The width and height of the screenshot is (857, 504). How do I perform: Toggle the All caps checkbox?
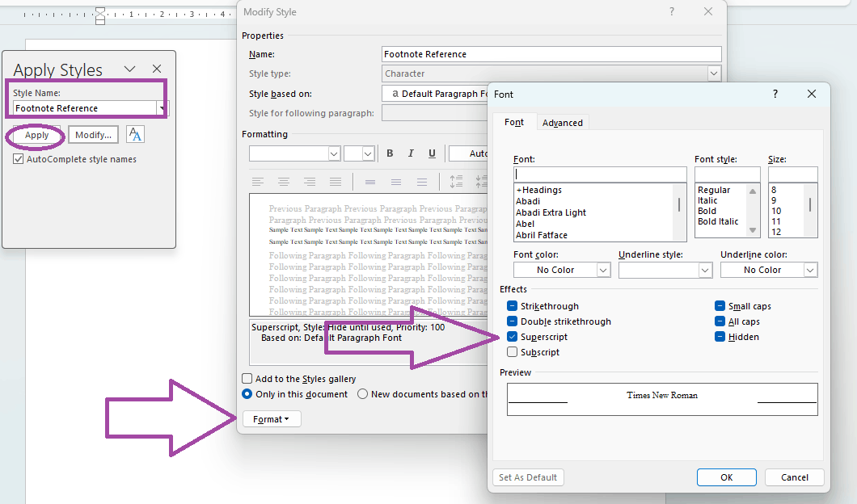[720, 321]
